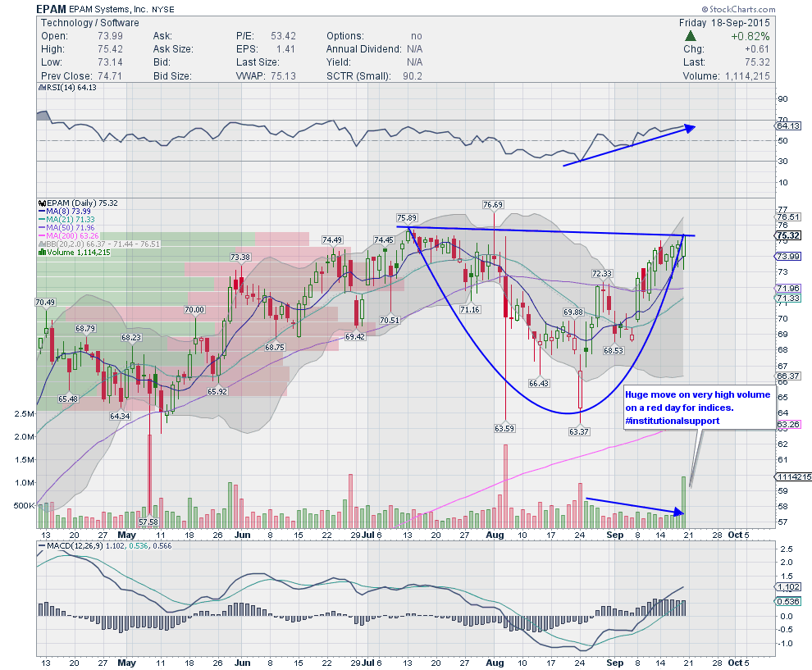The image size is (812, 670).
Task: Click the 1.102 tag on the MACD axis
Action: pos(788,586)
